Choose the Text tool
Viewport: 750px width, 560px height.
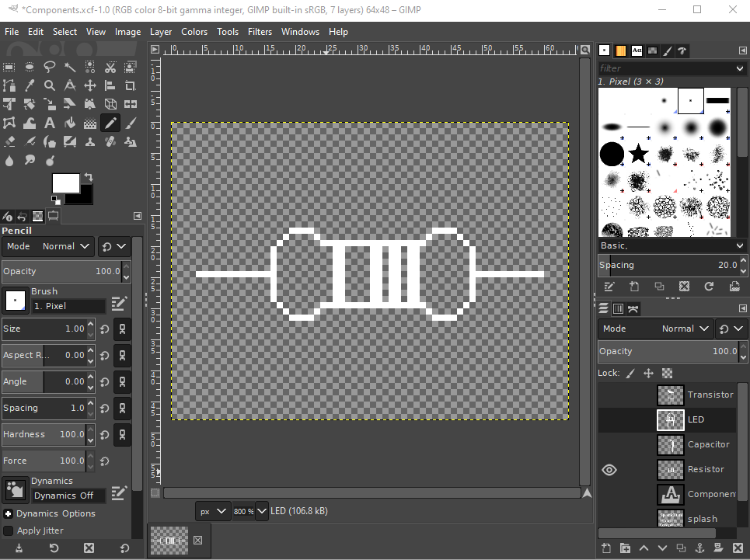point(49,123)
